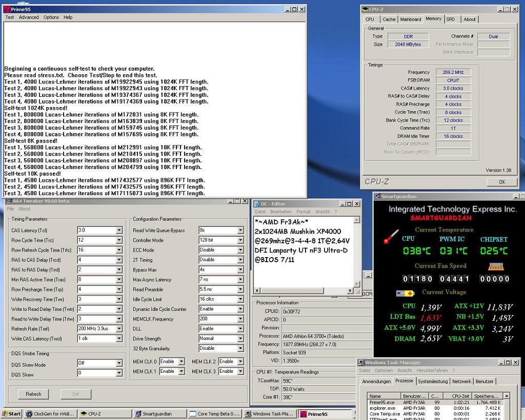
Task: Select the Prime95.exe process row
Action: pyautogui.click(x=435, y=403)
